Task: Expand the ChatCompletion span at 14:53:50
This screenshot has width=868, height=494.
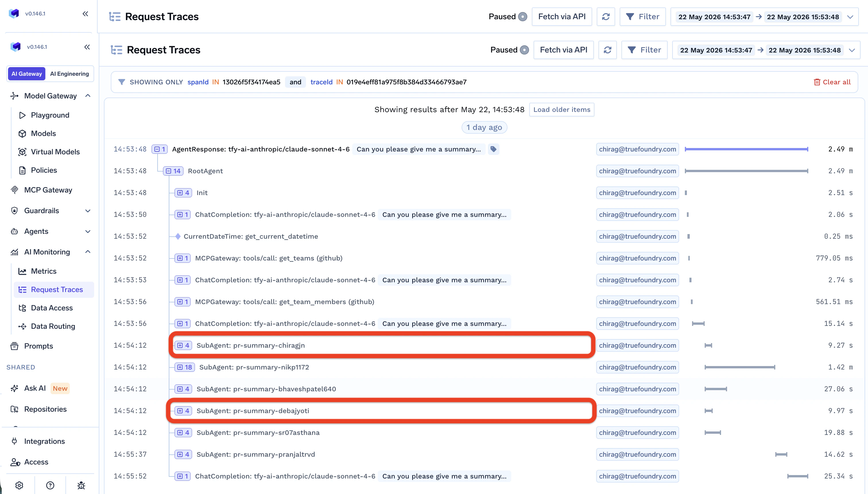Action: point(183,215)
